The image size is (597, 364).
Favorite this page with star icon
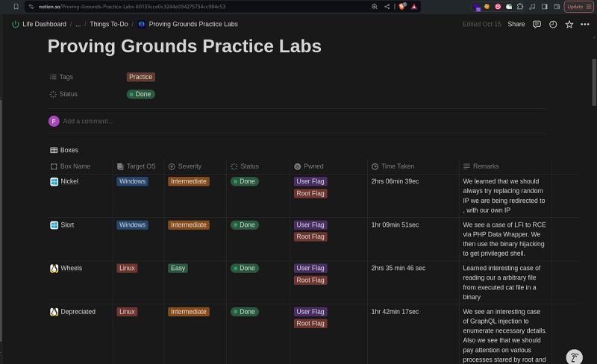coord(569,25)
